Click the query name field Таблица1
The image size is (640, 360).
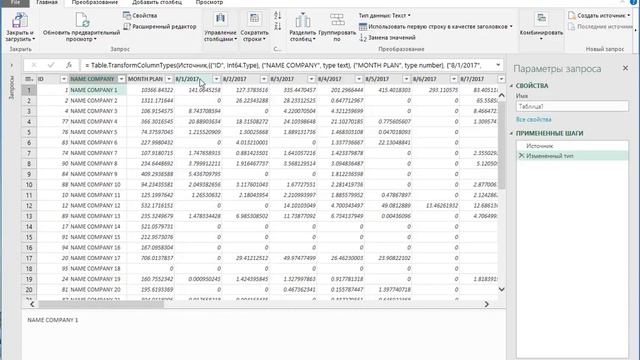click(572, 107)
